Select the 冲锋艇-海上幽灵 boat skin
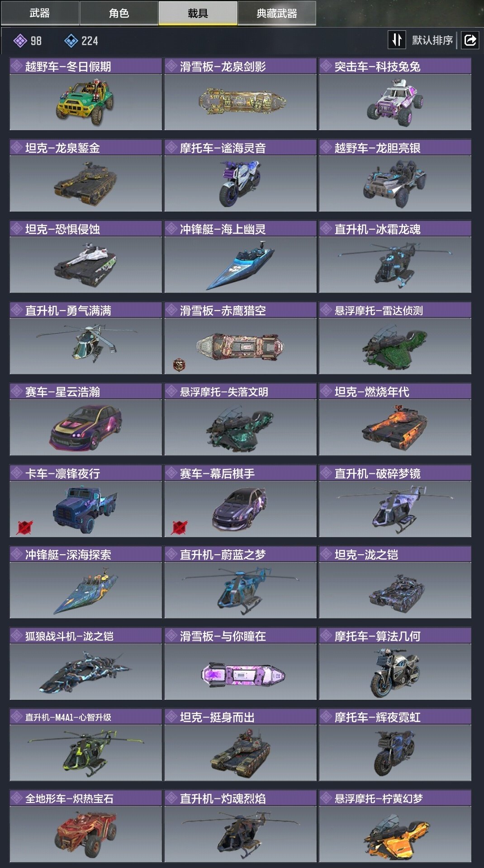Image resolution: width=484 pixels, height=868 pixels. click(x=241, y=257)
